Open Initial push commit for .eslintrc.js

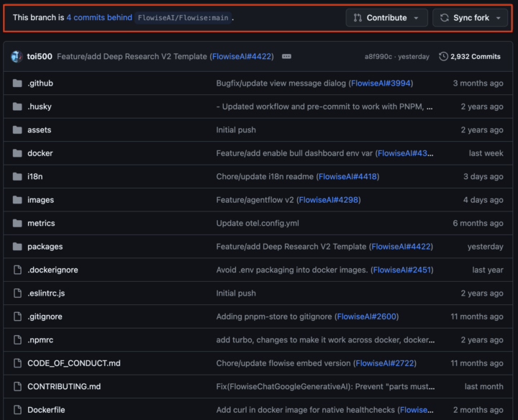[236, 293]
